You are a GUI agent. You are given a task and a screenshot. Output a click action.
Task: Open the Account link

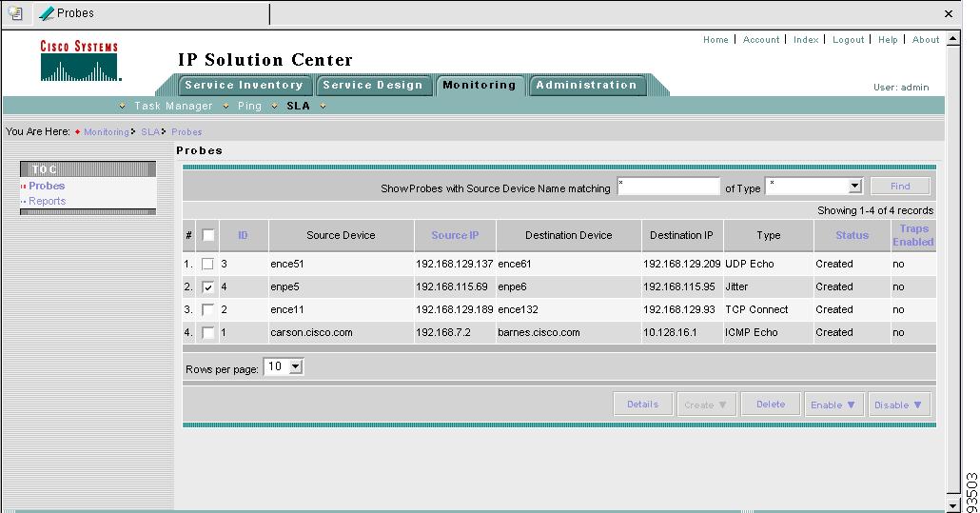[x=761, y=39]
